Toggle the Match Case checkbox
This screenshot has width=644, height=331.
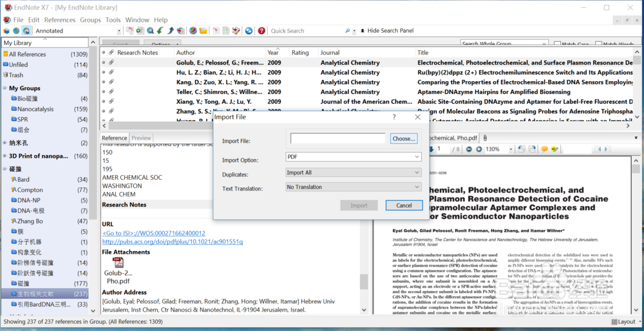pos(557,44)
